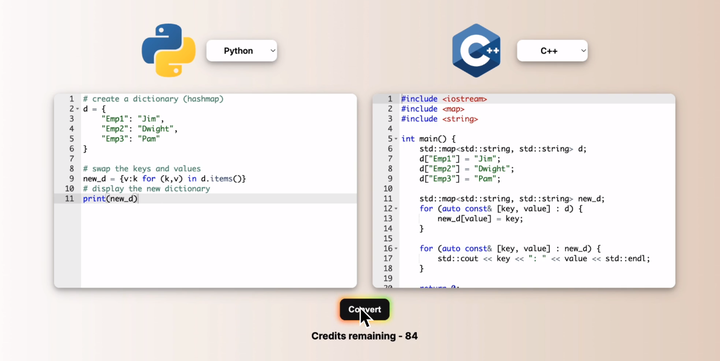Screen dimensions: 720x361
Task: Click the empty area of Python editor
Action: click(x=219, y=246)
